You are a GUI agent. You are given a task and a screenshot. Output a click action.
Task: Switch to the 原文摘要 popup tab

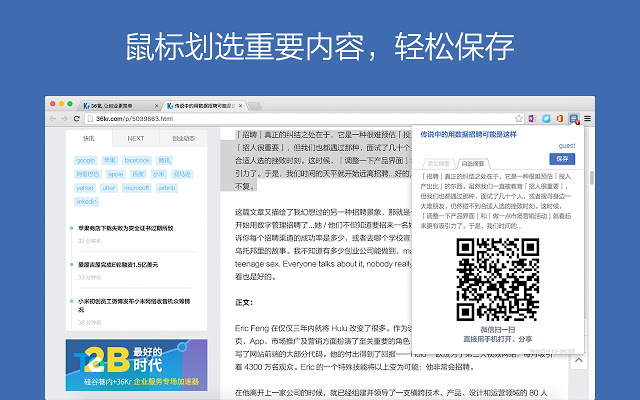coord(438,164)
